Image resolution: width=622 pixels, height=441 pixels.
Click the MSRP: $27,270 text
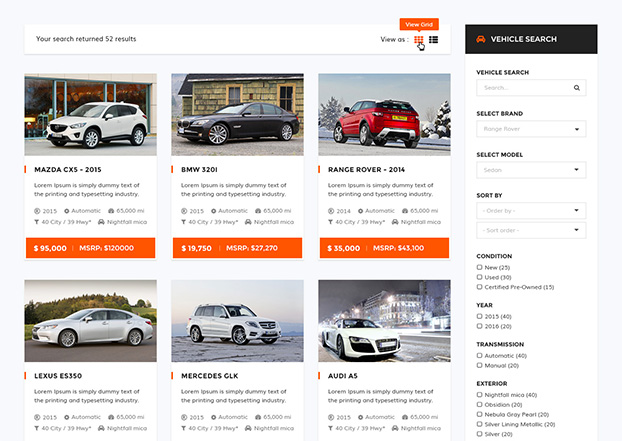pos(252,248)
